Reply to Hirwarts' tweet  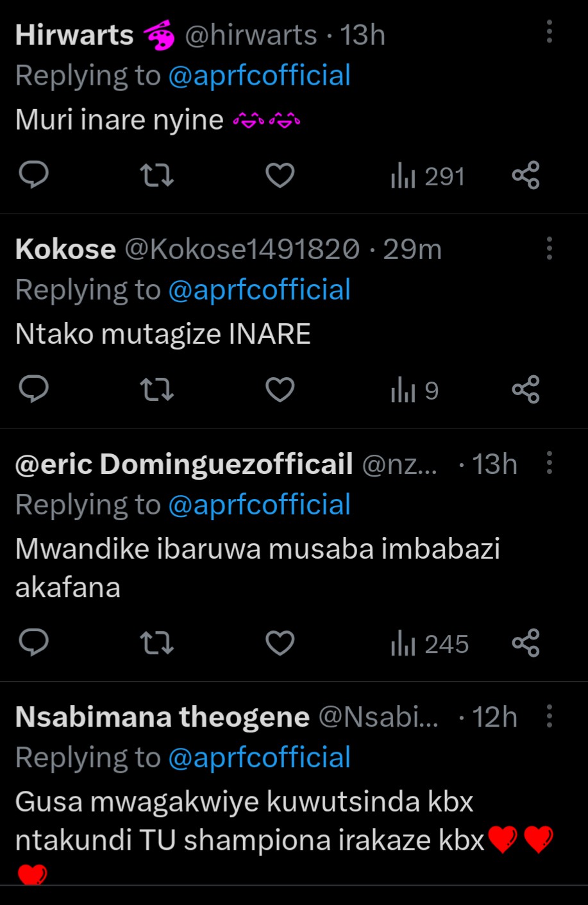coord(34,175)
